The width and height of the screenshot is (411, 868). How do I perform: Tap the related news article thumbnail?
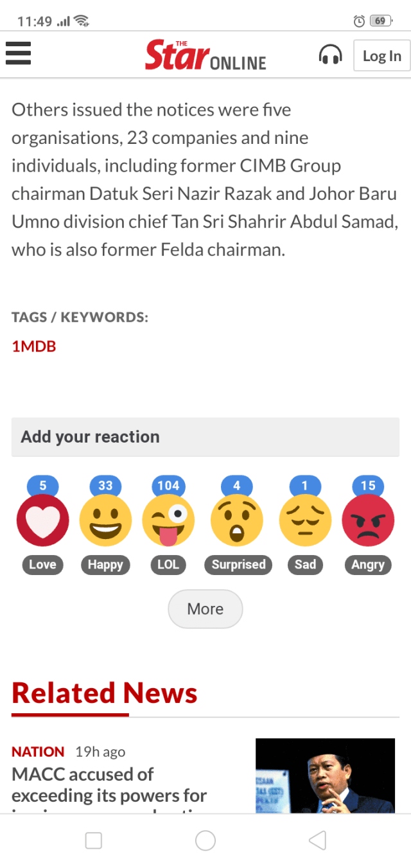click(325, 775)
